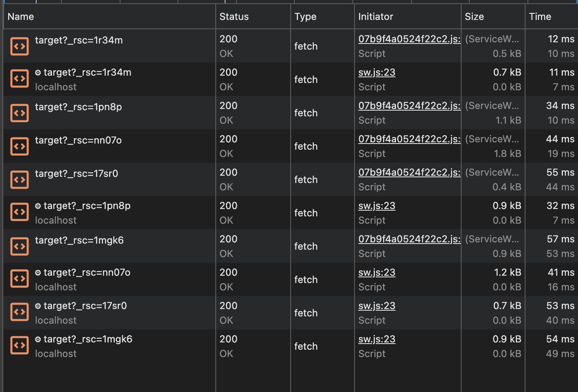Click the gear icon on the target?_rsc=17sr0 localhost row
This screenshot has height=392, width=578.
point(38,306)
